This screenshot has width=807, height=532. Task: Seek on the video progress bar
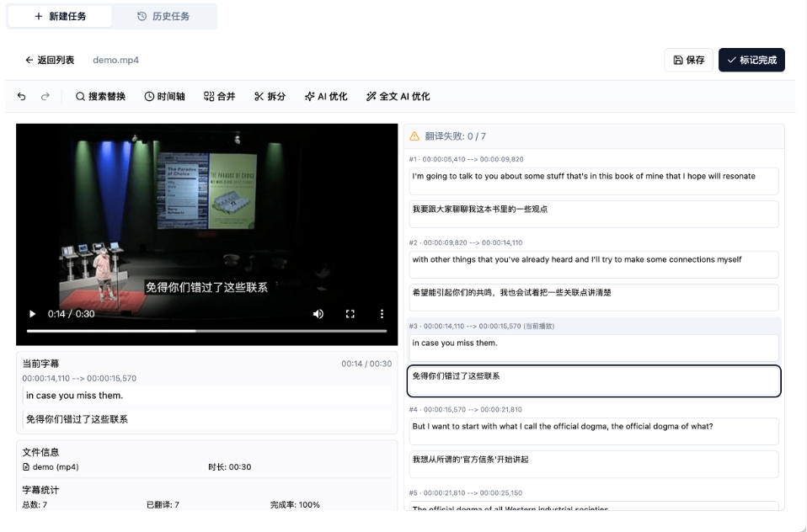coord(207,331)
